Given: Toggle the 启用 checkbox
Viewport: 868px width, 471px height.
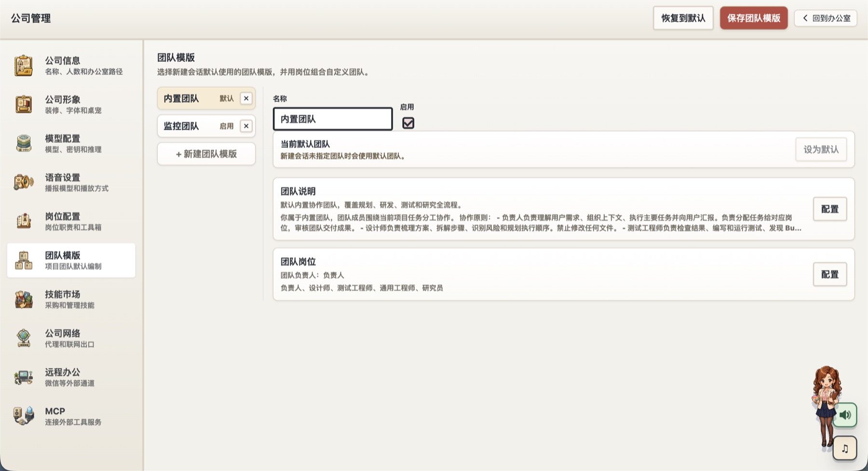Looking at the screenshot, I should 408,123.
